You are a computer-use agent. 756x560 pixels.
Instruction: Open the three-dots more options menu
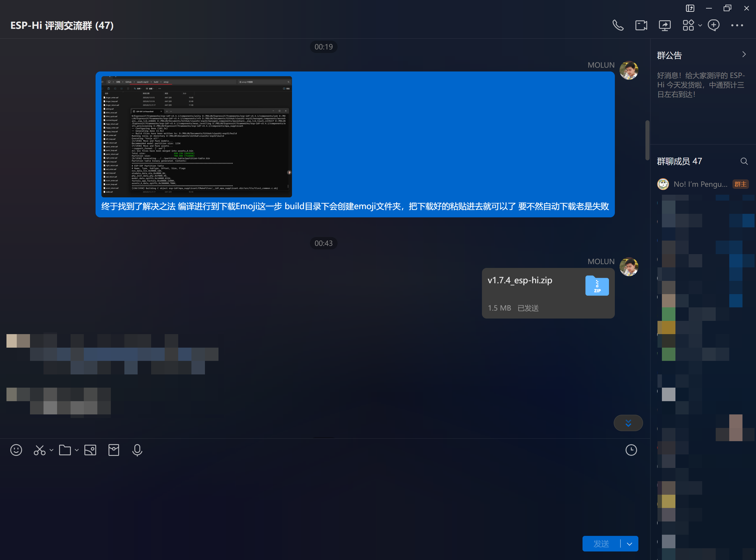(x=737, y=25)
